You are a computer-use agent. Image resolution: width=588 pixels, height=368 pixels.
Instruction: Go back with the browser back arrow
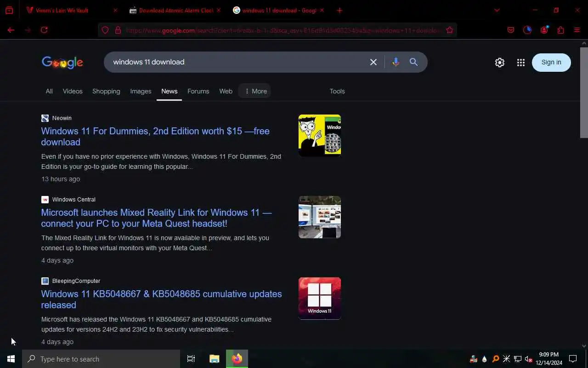pyautogui.click(x=11, y=30)
